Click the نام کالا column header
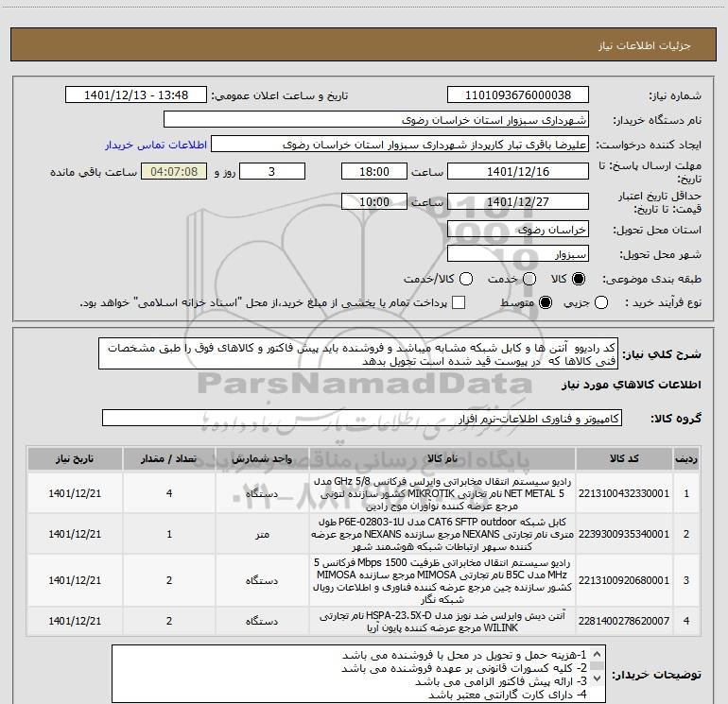 tap(442, 459)
